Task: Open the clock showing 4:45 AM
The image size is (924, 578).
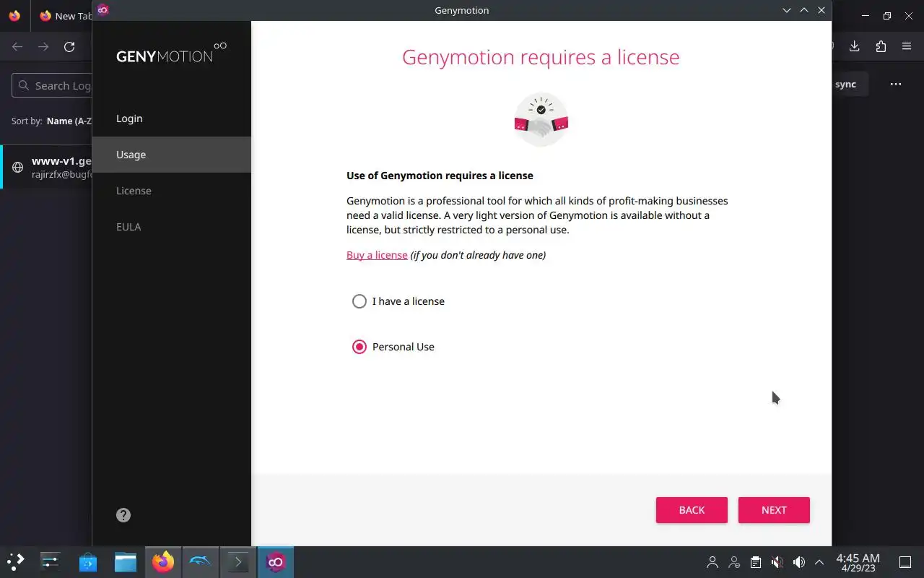Action: 858,562
